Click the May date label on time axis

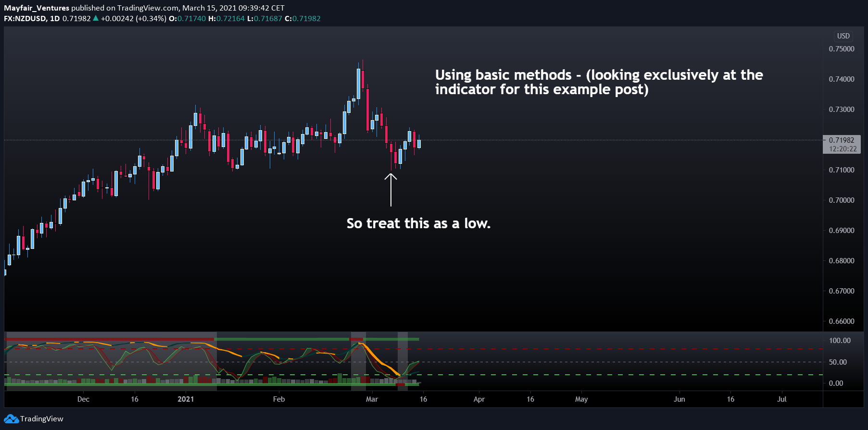pyautogui.click(x=581, y=399)
